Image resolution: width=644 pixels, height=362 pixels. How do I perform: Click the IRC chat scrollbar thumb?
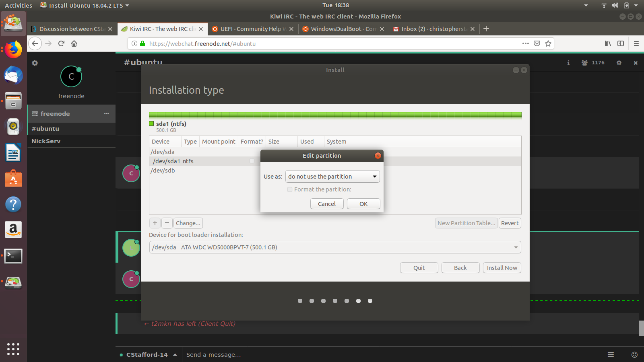[x=642, y=328]
